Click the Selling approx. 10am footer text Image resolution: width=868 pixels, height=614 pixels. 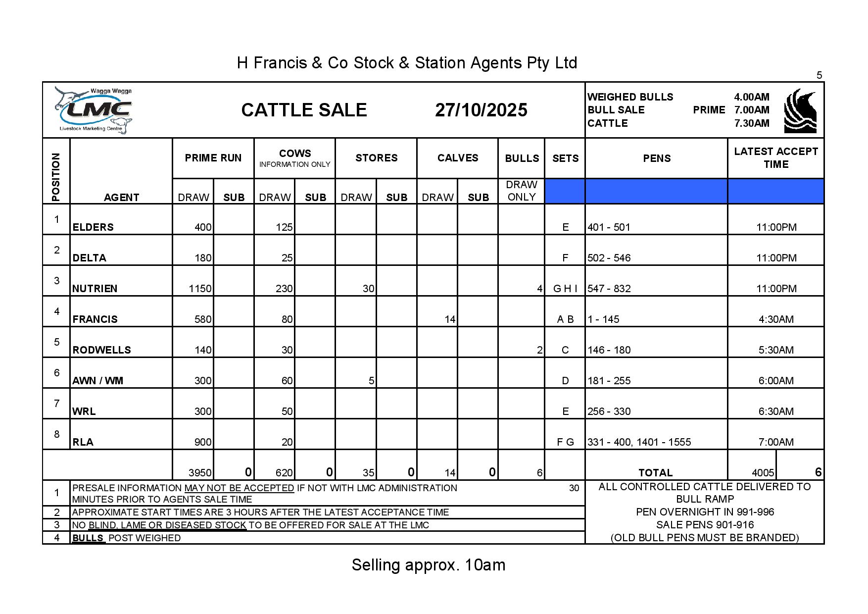coord(428,565)
